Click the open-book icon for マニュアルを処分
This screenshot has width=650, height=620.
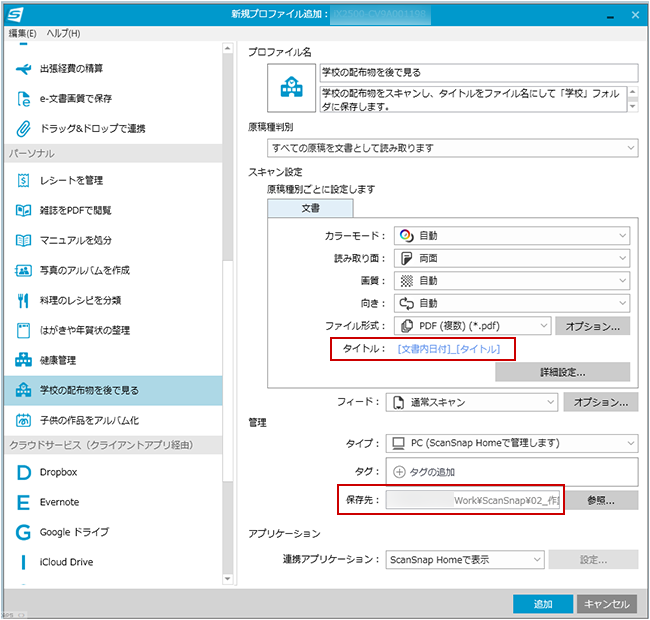(23, 240)
